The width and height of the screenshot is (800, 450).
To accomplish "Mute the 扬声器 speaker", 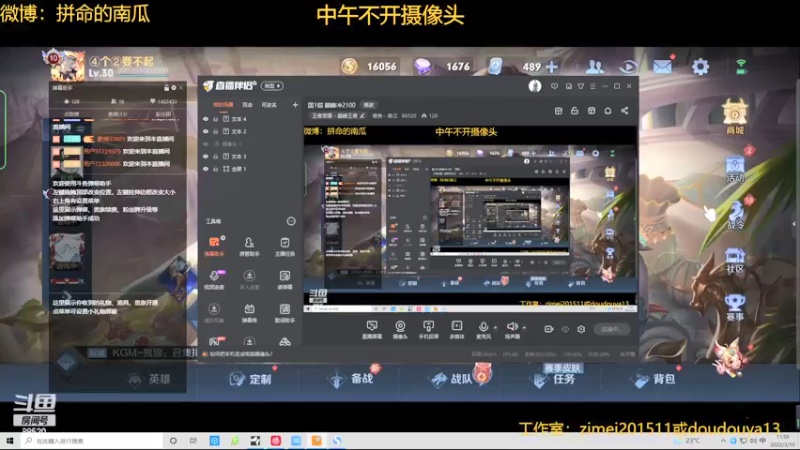I will 512,327.
